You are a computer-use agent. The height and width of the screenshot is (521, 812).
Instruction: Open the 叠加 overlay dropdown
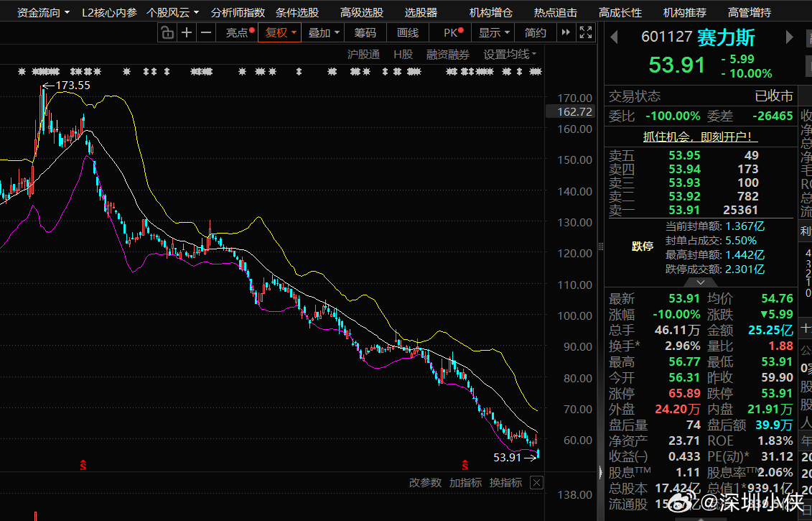324,32
